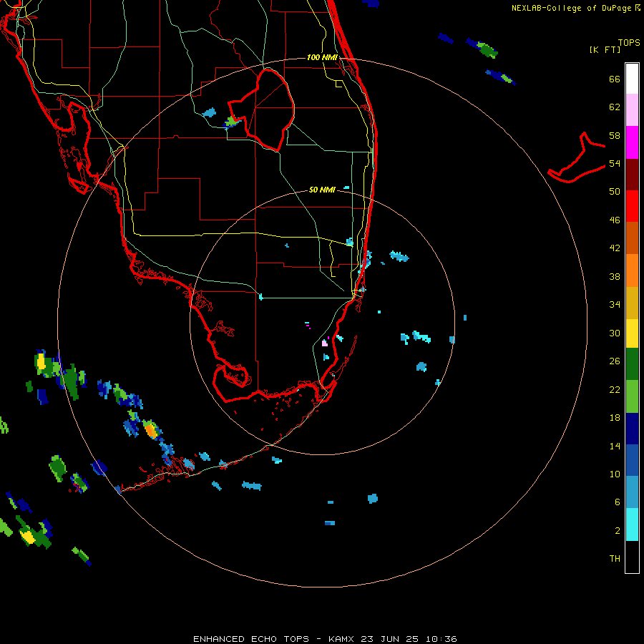The image size is (644, 644).
Task: Click the "50" legend value
Action: (x=615, y=192)
